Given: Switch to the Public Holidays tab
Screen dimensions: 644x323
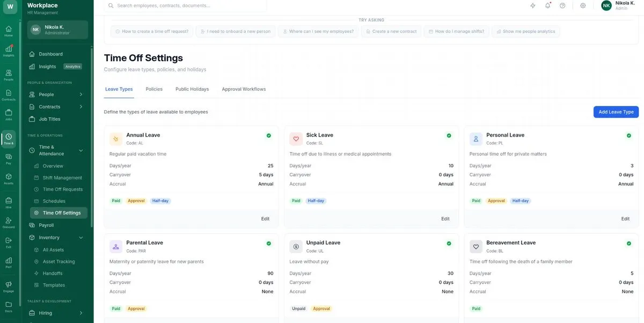Looking at the screenshot, I should tap(192, 89).
